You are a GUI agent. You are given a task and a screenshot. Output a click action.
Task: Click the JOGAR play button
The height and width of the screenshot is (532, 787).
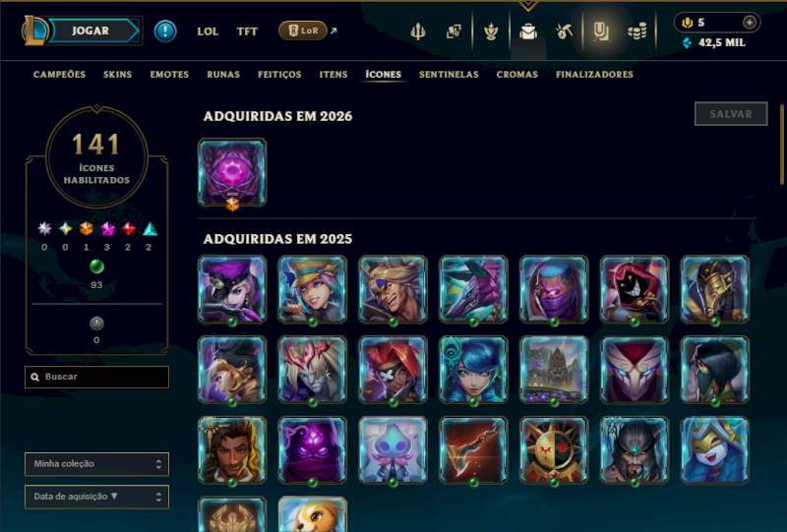[91, 30]
